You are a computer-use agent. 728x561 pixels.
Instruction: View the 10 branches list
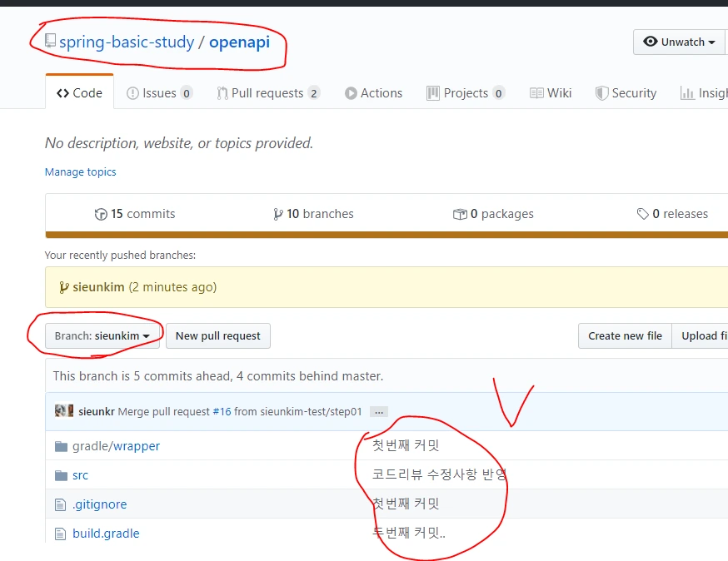click(313, 214)
